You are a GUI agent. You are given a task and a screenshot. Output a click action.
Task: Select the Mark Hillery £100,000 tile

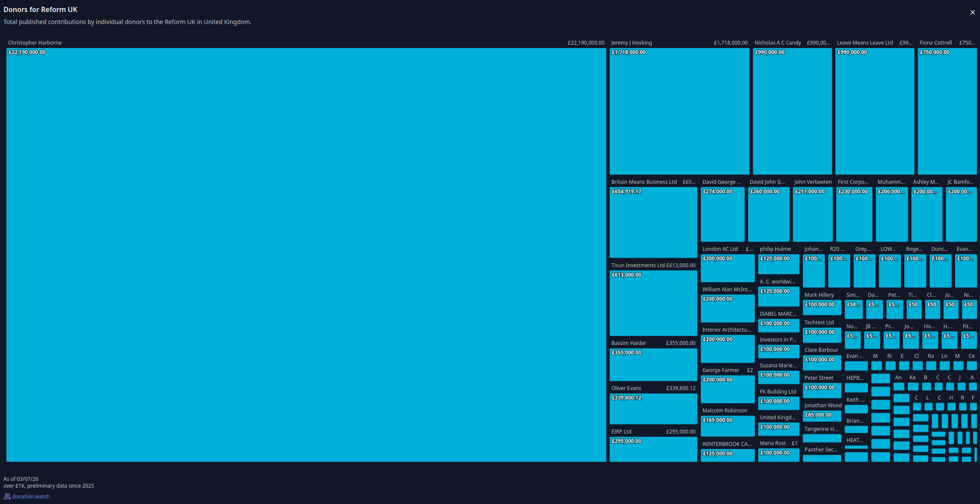tap(822, 308)
